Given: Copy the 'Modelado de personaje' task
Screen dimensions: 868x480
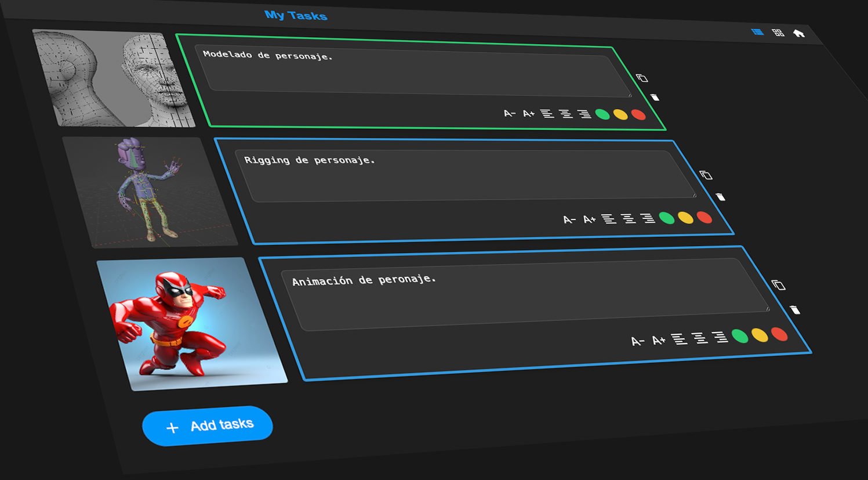Looking at the screenshot, I should click(642, 78).
